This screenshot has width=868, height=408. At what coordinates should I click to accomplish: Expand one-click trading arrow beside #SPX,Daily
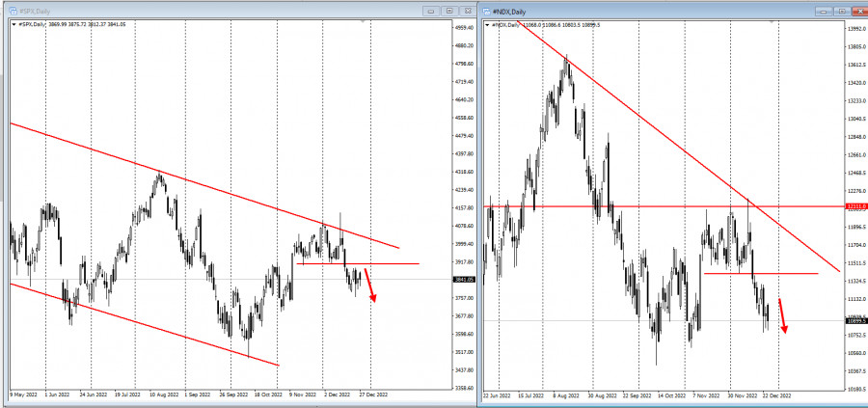coord(14,24)
